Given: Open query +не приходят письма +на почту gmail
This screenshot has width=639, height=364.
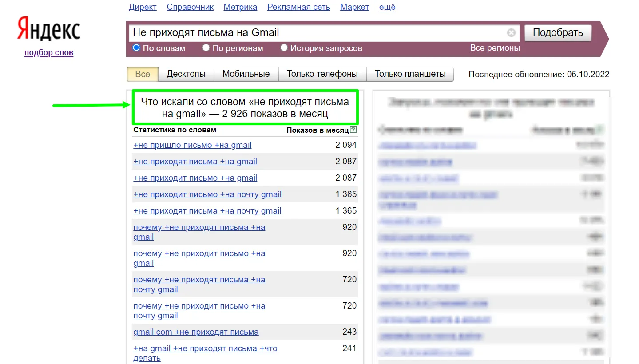Looking at the screenshot, I should pyautogui.click(x=207, y=211).
